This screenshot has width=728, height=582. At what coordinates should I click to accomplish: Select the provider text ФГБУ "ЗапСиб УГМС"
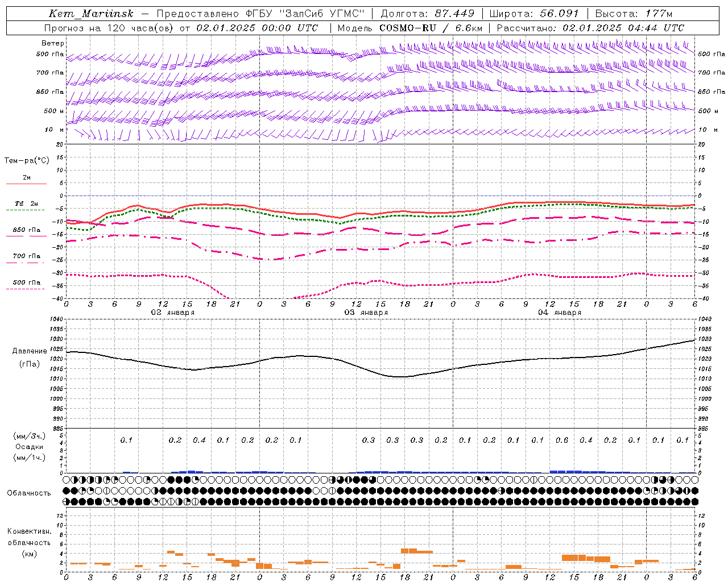click(306, 14)
